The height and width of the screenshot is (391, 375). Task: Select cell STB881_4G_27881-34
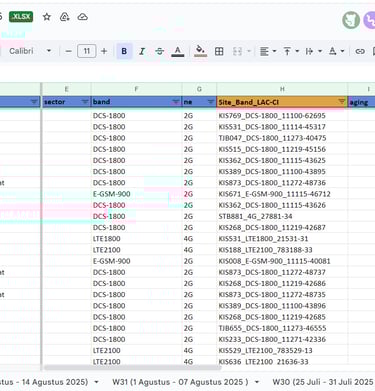click(282, 216)
